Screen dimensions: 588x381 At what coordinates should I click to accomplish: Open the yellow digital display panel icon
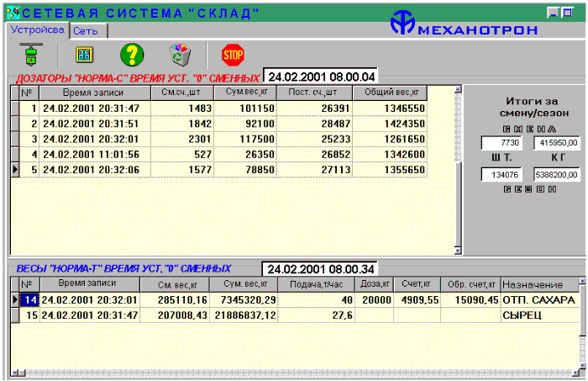(84, 55)
